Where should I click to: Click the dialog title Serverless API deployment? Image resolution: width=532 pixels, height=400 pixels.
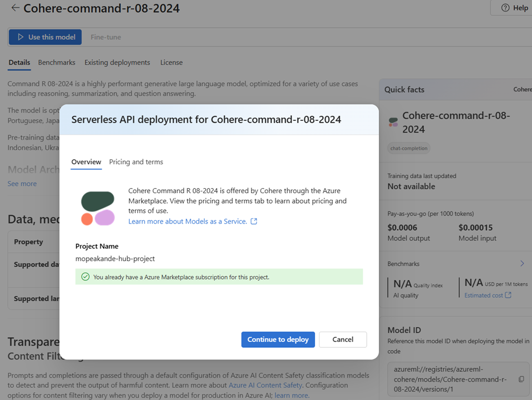tap(206, 120)
